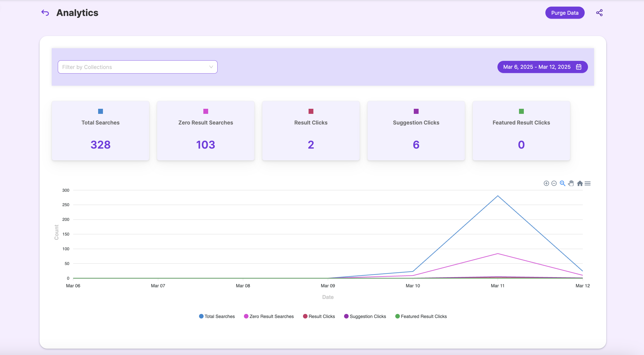644x355 pixels.
Task: Click calendar icon in date range button
Action: 579,67
